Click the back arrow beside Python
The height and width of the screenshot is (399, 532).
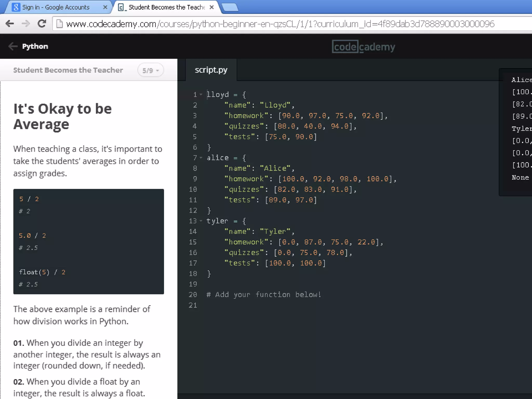pyautogui.click(x=13, y=46)
